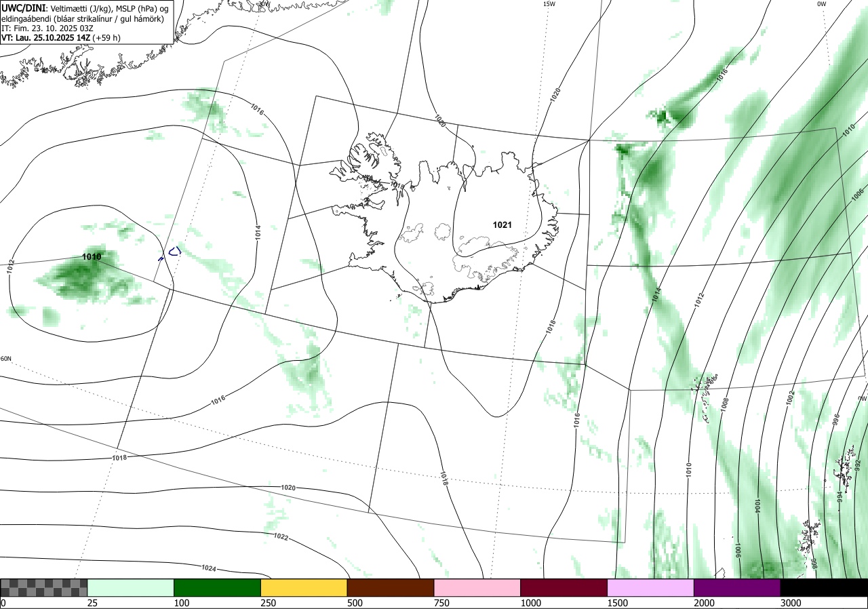Image resolution: width=868 pixels, height=609 pixels.
Task: Click the 1004 isobar label
Action: pyautogui.click(x=757, y=506)
